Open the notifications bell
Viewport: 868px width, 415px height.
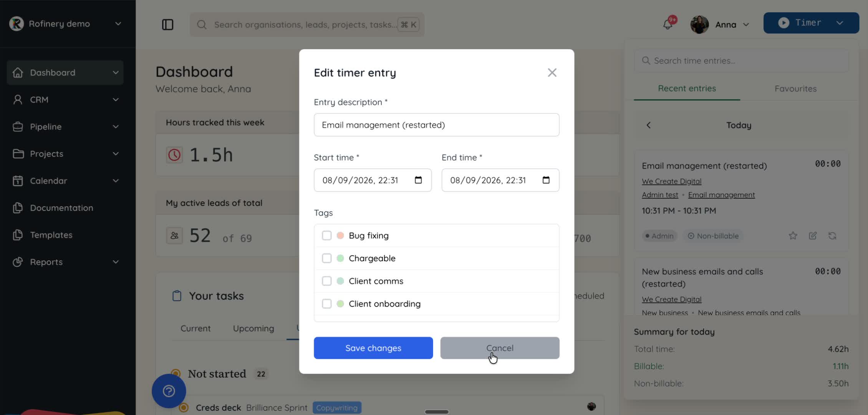point(668,25)
